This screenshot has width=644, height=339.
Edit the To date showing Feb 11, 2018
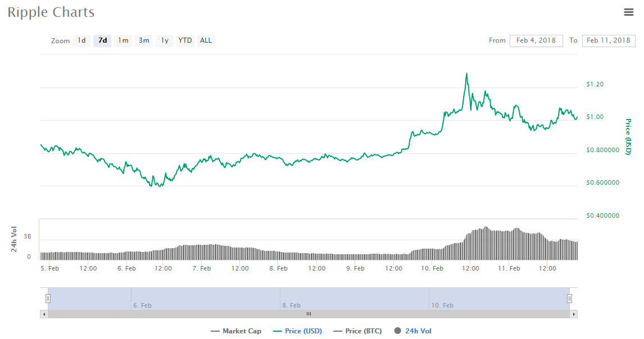coord(608,40)
